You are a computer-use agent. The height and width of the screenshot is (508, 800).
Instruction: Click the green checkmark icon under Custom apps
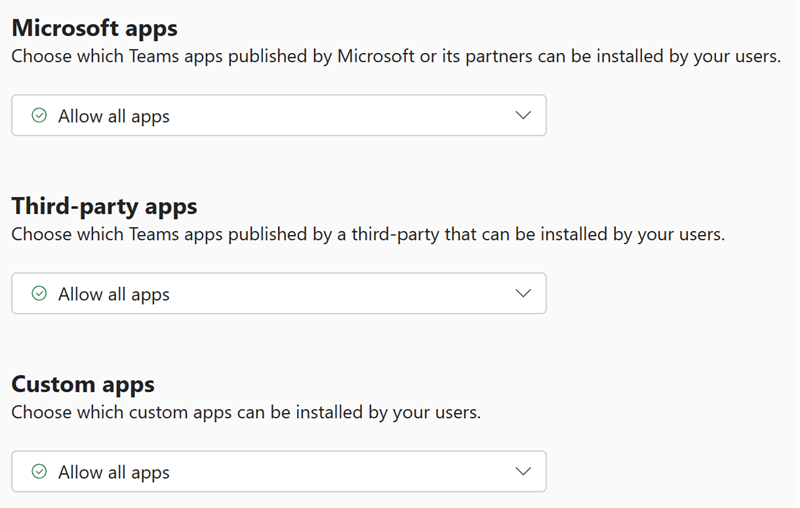click(39, 472)
